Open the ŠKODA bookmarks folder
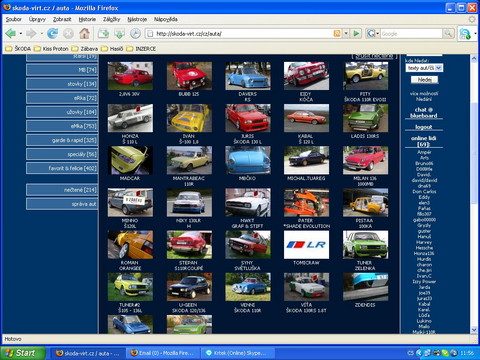 18,49
